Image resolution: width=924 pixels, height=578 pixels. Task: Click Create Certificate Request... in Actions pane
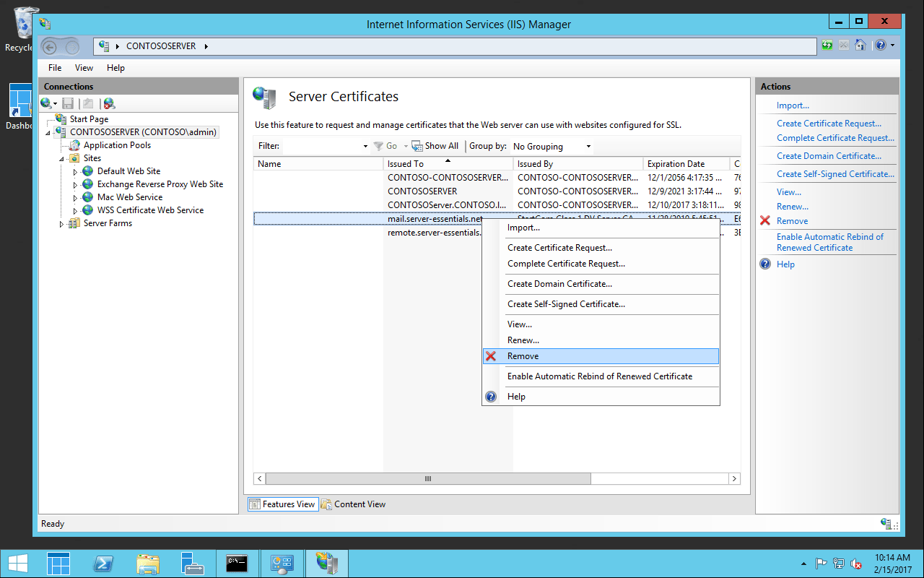829,124
